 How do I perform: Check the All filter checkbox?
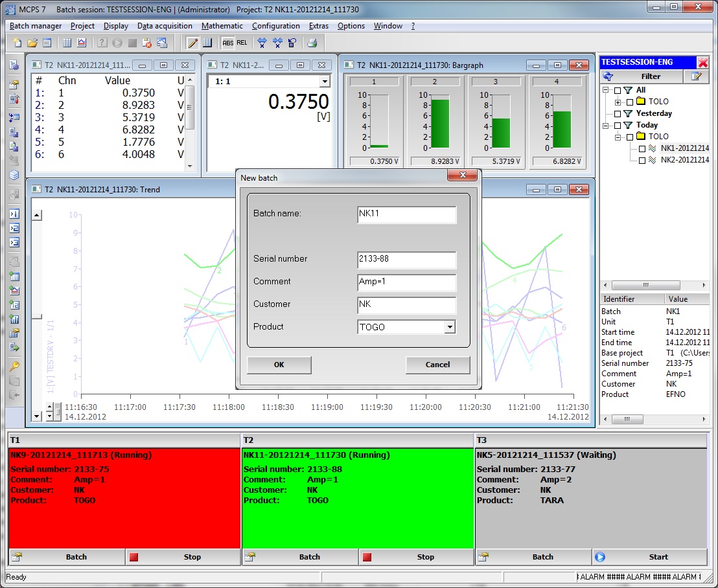pyautogui.click(x=618, y=91)
